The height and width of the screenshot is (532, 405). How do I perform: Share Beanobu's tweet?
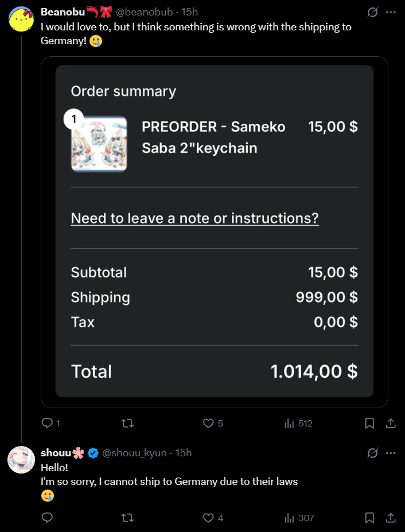pos(391,423)
